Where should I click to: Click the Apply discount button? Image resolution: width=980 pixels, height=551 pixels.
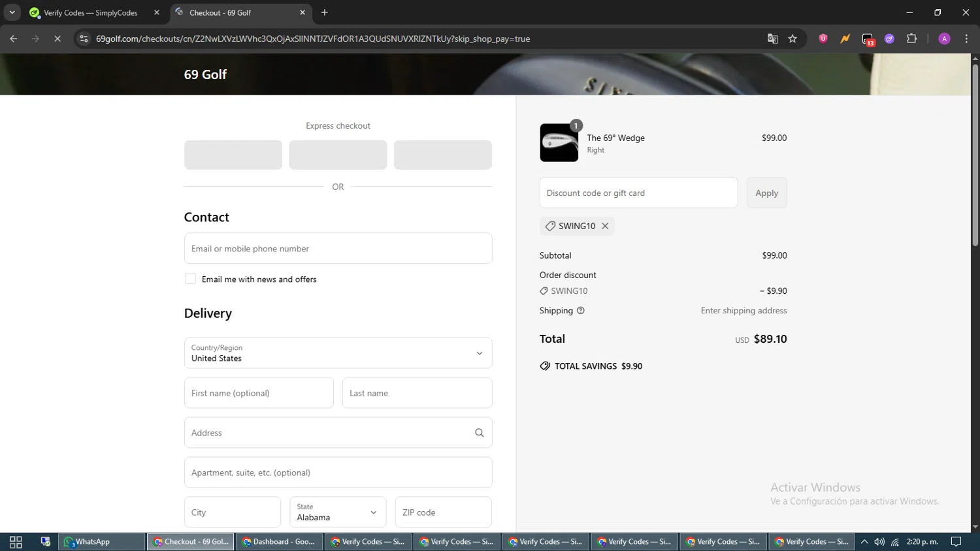pyautogui.click(x=766, y=193)
